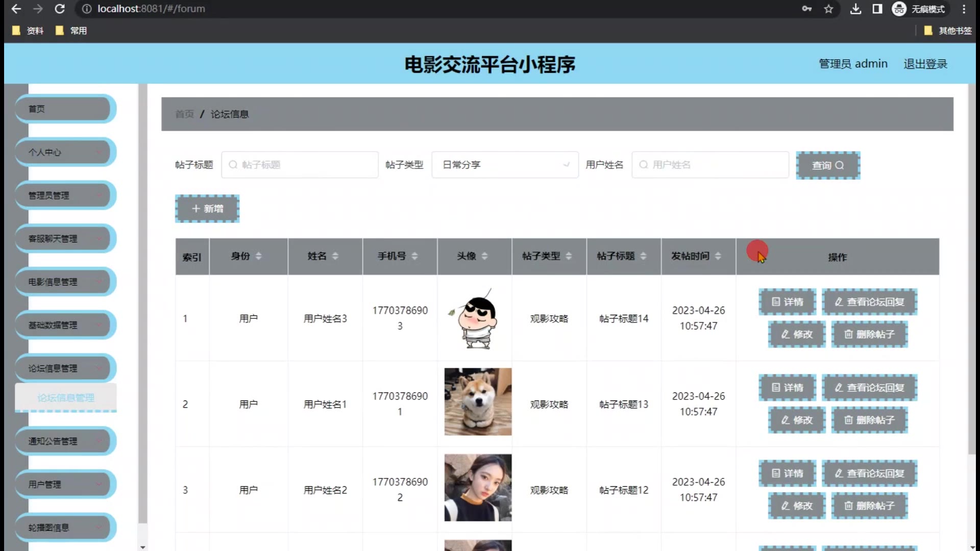
Task: Click 查看论坛回复 for 帖子标题14
Action: 870,302
